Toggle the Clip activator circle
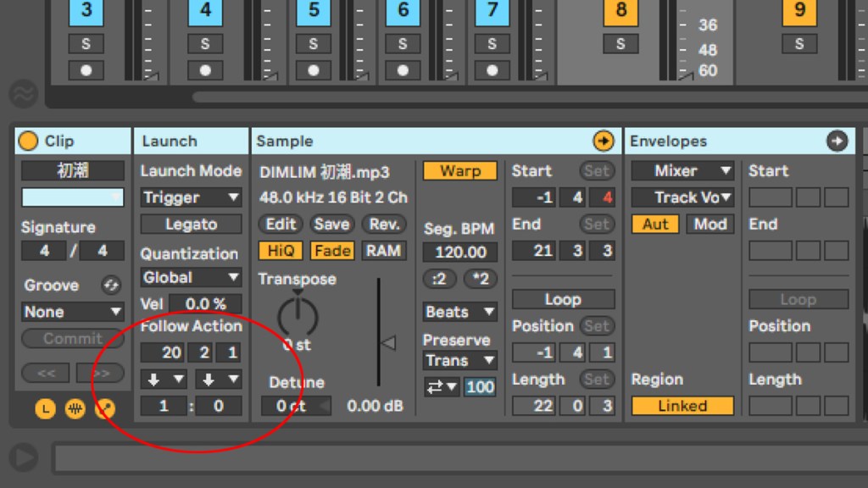 [29, 141]
